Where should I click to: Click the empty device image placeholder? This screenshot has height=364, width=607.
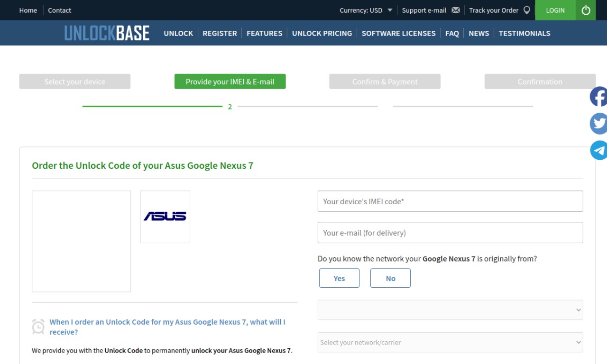[81, 241]
